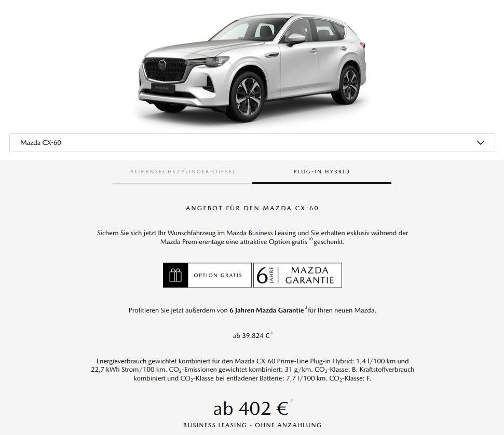Image resolution: width=504 pixels, height=435 pixels.
Task: Click the Angebot für den Mazda CX-60 heading
Action: pos(252,208)
